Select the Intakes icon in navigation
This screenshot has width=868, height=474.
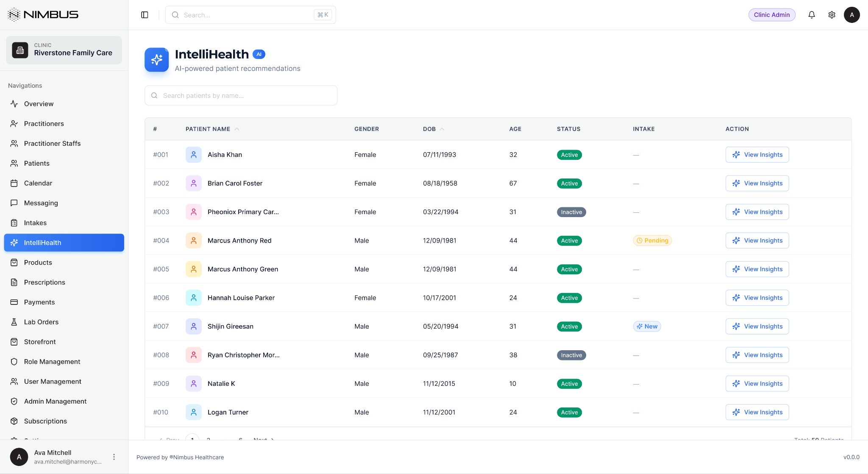(x=14, y=223)
